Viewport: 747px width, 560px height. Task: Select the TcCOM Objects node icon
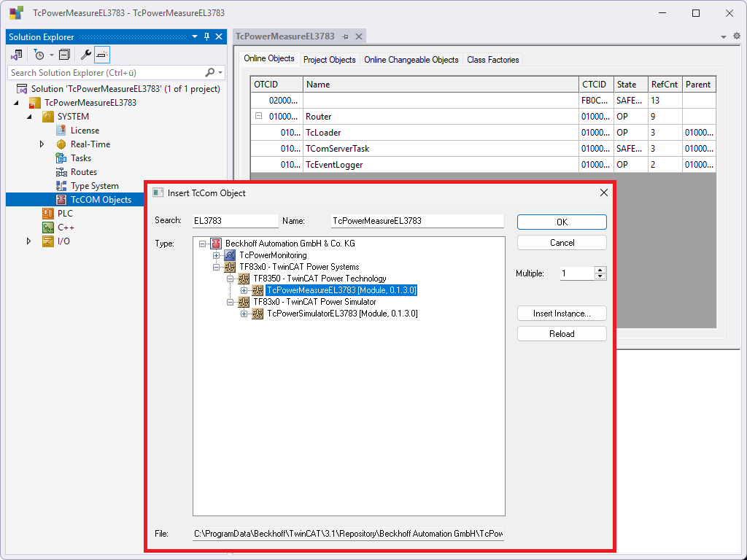[61, 200]
